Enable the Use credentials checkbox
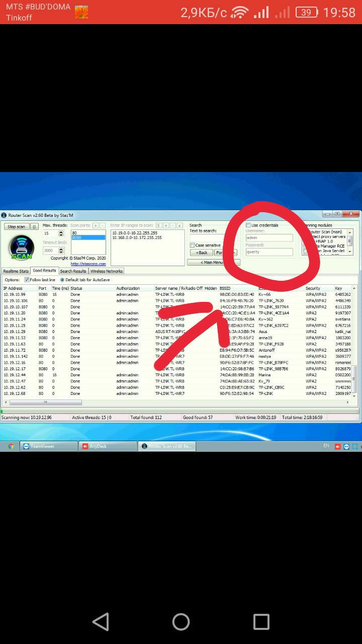 click(x=248, y=225)
